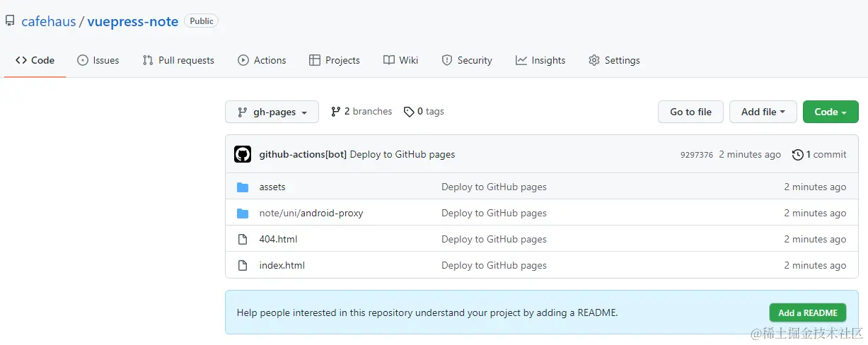
Task: View the Insights tab
Action: (540, 60)
